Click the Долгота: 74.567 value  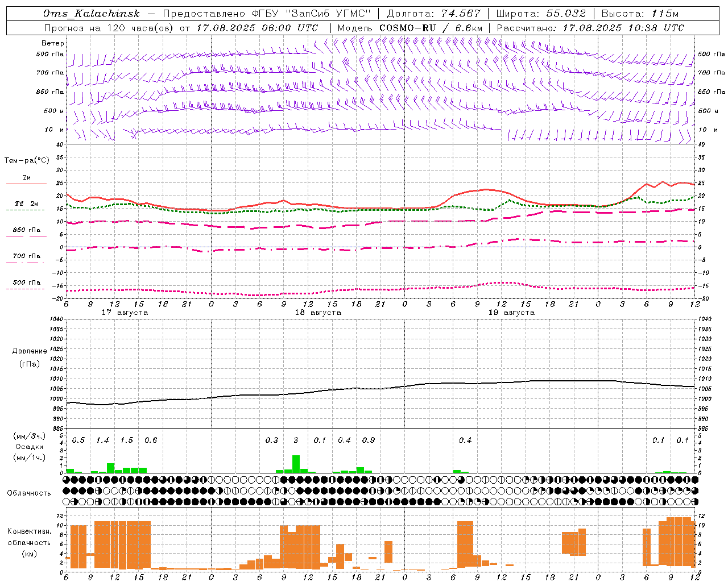point(434,14)
